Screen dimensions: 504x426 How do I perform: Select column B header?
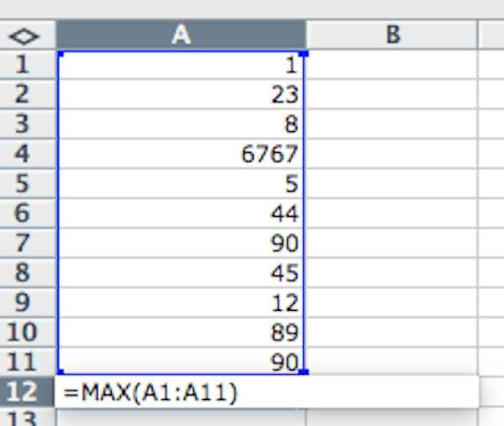click(x=392, y=34)
